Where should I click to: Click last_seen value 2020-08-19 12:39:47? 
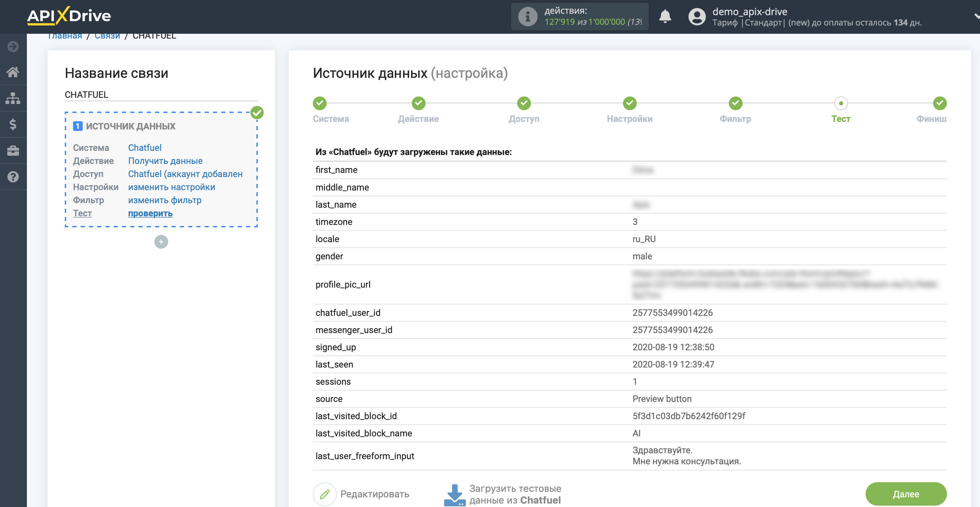(x=673, y=364)
